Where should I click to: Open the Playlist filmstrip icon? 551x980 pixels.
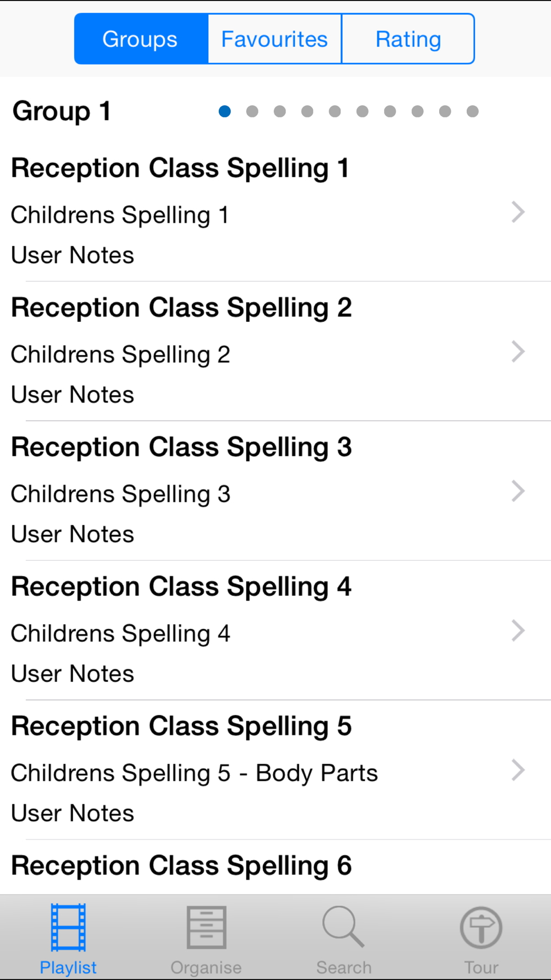click(x=68, y=928)
